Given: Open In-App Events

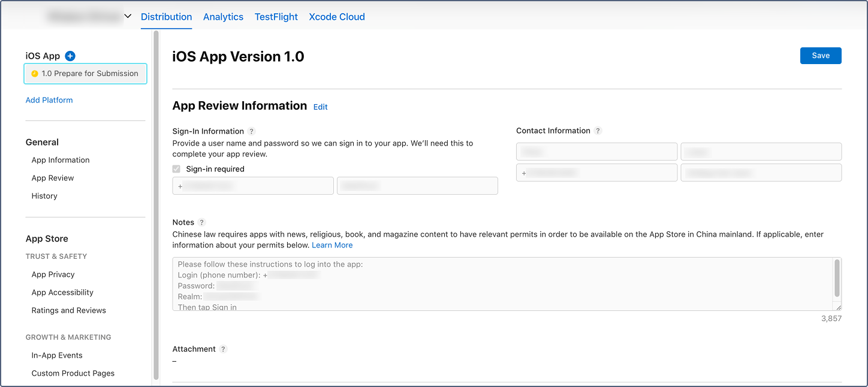Looking at the screenshot, I should (x=57, y=355).
